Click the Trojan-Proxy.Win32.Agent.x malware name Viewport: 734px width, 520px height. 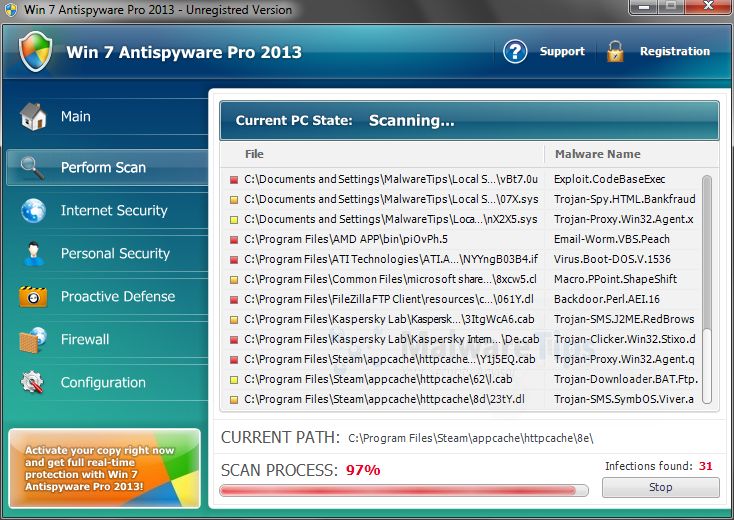624,220
